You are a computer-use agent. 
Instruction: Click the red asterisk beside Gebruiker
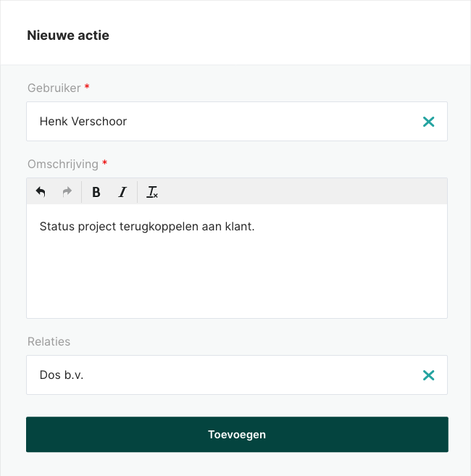point(88,88)
